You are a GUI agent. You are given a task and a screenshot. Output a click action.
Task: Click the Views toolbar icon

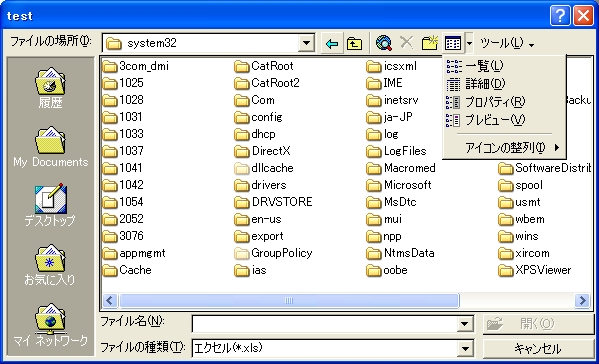(x=453, y=43)
